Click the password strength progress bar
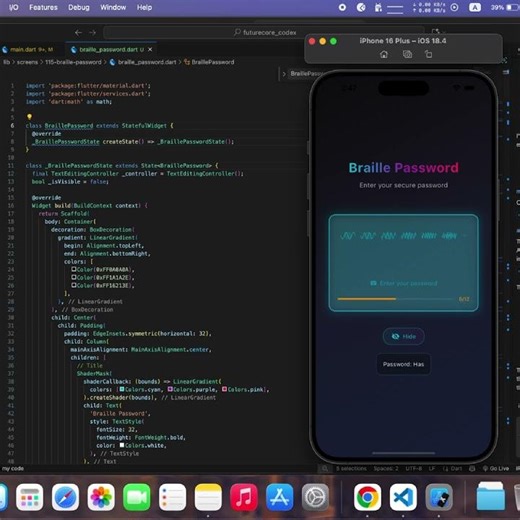Screen dimensions: 520x520 [395, 299]
